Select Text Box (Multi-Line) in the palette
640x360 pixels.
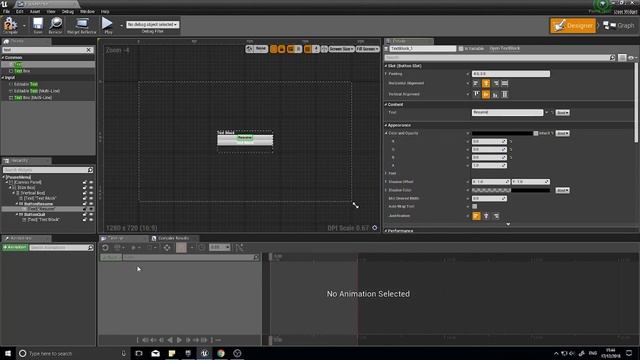coord(33,98)
